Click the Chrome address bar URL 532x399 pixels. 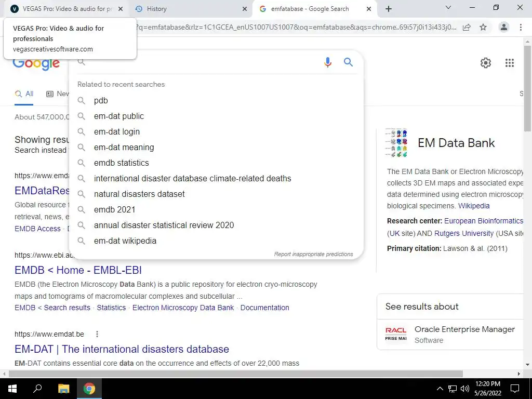coord(297,27)
